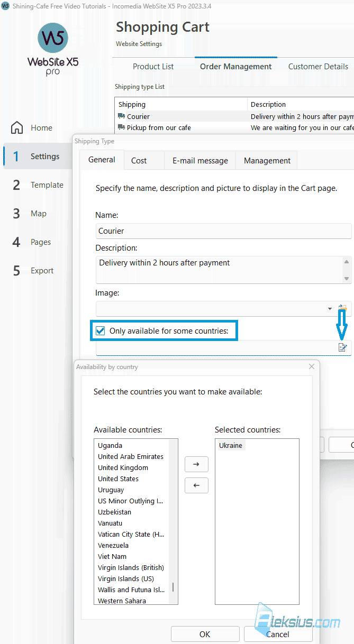Click the countries list input field

click(216, 347)
